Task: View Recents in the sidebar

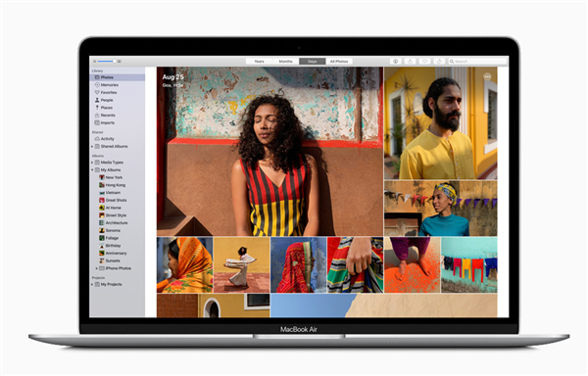Action: (x=108, y=115)
